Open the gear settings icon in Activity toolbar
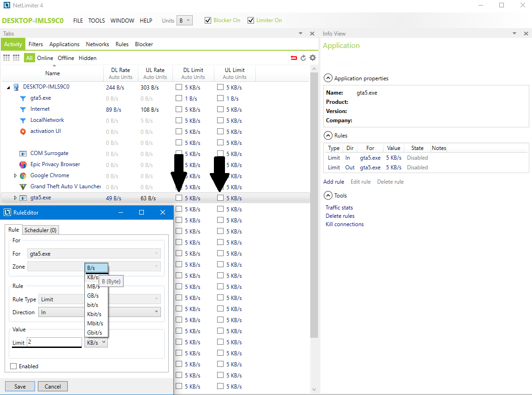The width and height of the screenshot is (532, 395). pos(313,58)
